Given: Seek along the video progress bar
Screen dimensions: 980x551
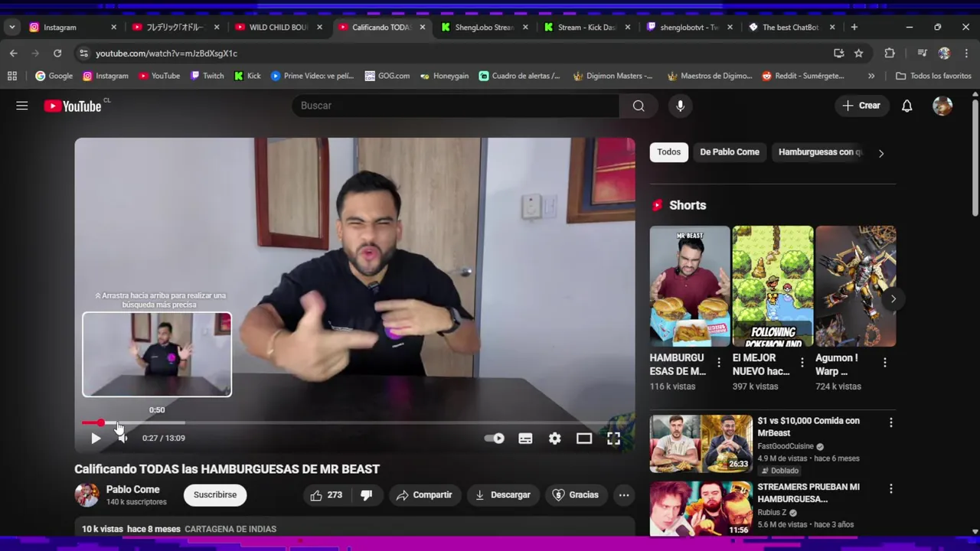Looking at the screenshot, I should [354, 422].
